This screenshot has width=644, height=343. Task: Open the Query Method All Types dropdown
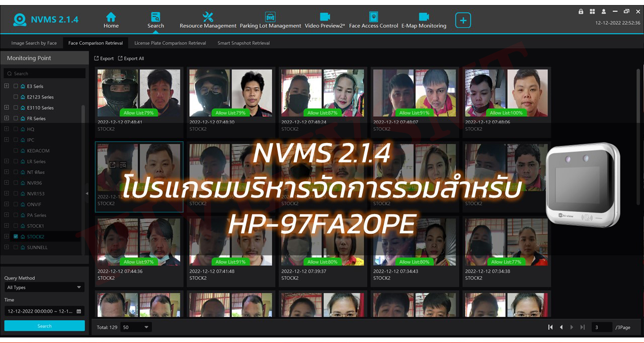pos(44,288)
